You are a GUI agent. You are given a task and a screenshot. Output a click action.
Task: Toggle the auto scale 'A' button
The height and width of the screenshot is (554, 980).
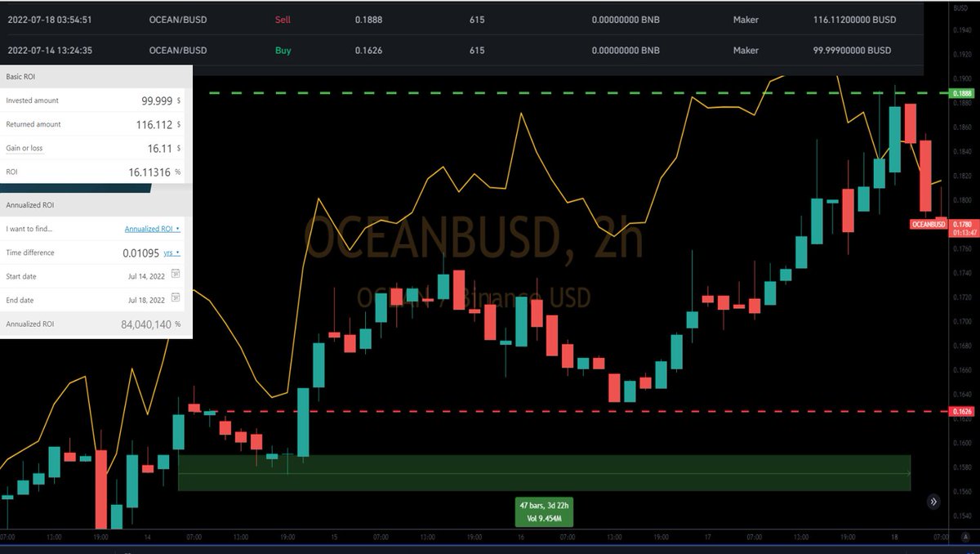(964, 536)
